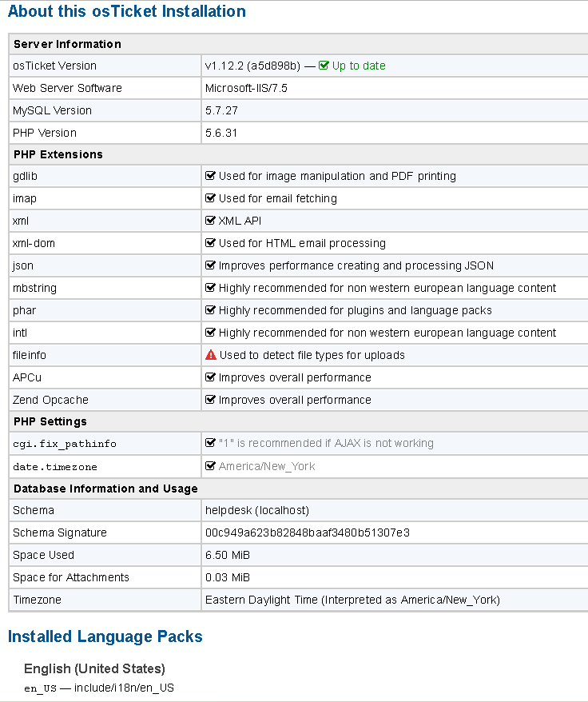The width and height of the screenshot is (588, 702).
Task: Click the 'MySQL Version' label
Action: click(52, 110)
